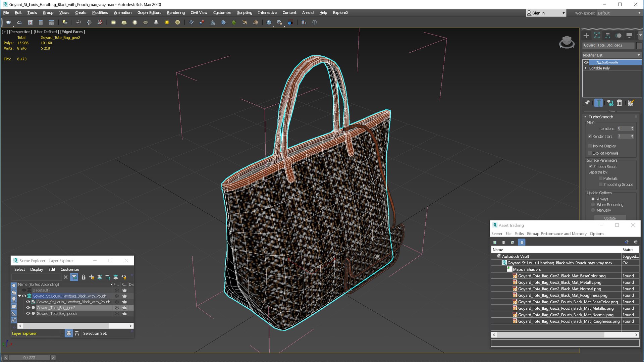Collapse the TurboSmooth rollout

586,117
